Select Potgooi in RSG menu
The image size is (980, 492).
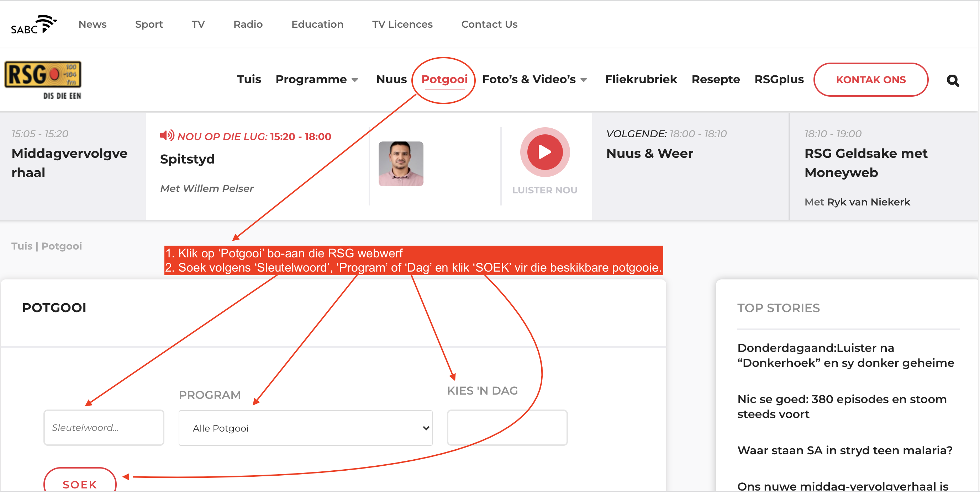point(444,79)
